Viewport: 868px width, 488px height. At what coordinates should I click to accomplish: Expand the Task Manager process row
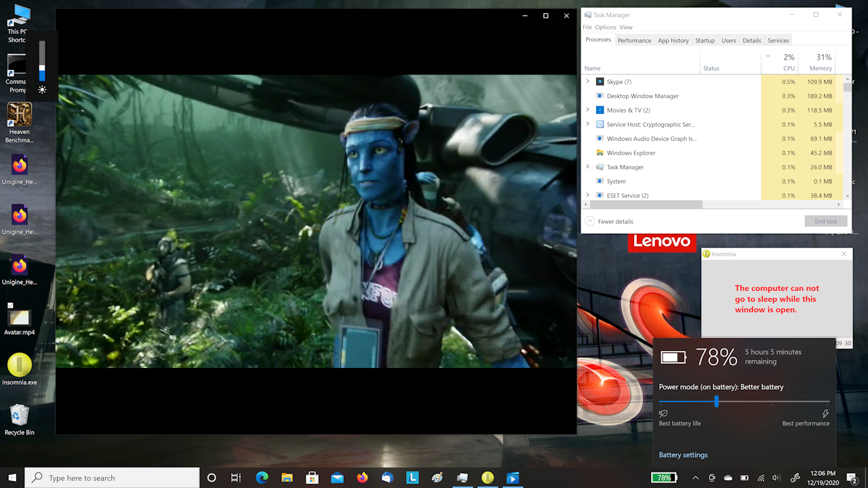pyautogui.click(x=588, y=167)
